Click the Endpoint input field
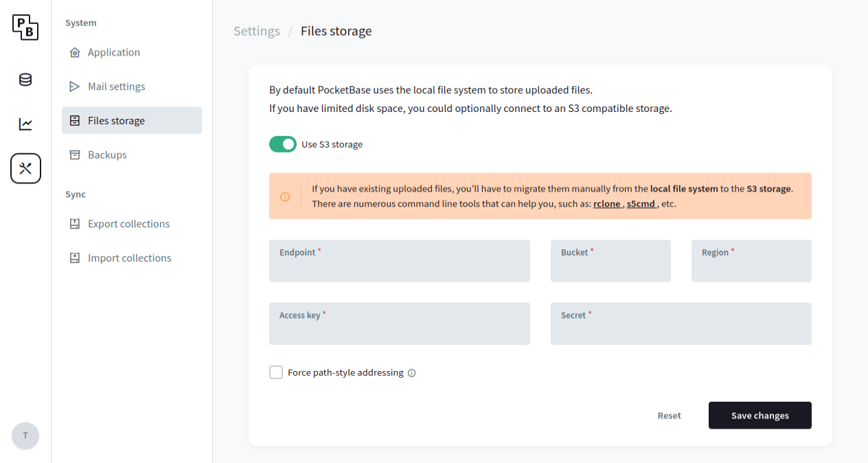This screenshot has width=868, height=463. click(399, 264)
